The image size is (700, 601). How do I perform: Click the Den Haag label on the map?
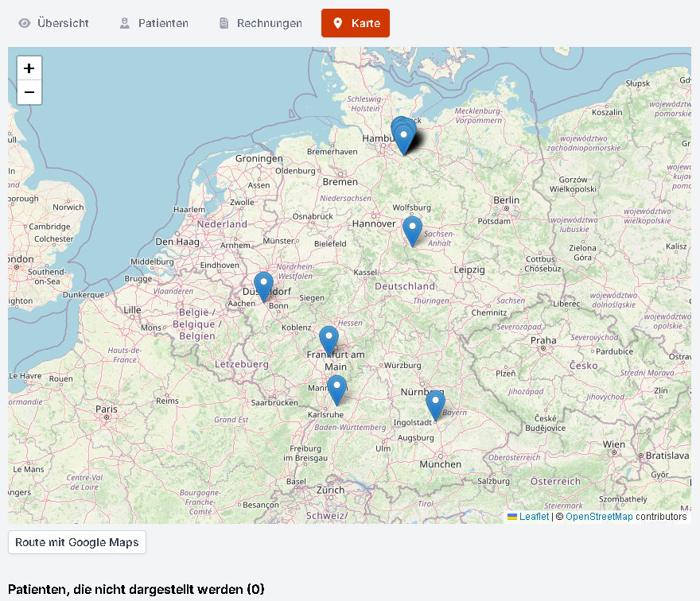pos(177,242)
